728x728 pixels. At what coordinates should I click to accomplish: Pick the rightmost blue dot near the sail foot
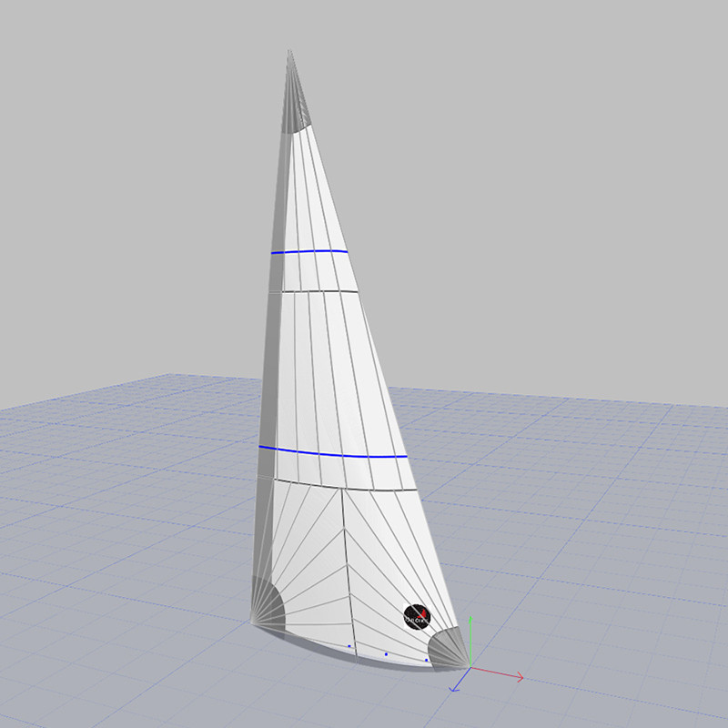coord(427,659)
